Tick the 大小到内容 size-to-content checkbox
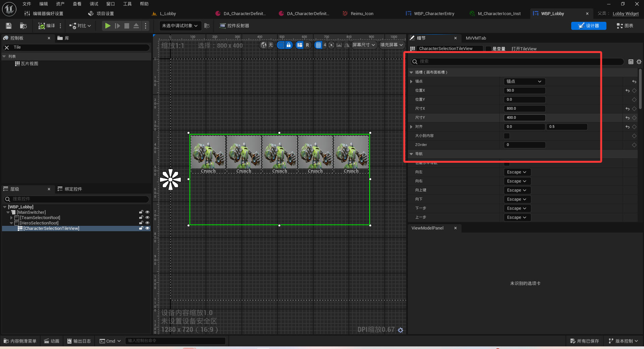 (507, 136)
